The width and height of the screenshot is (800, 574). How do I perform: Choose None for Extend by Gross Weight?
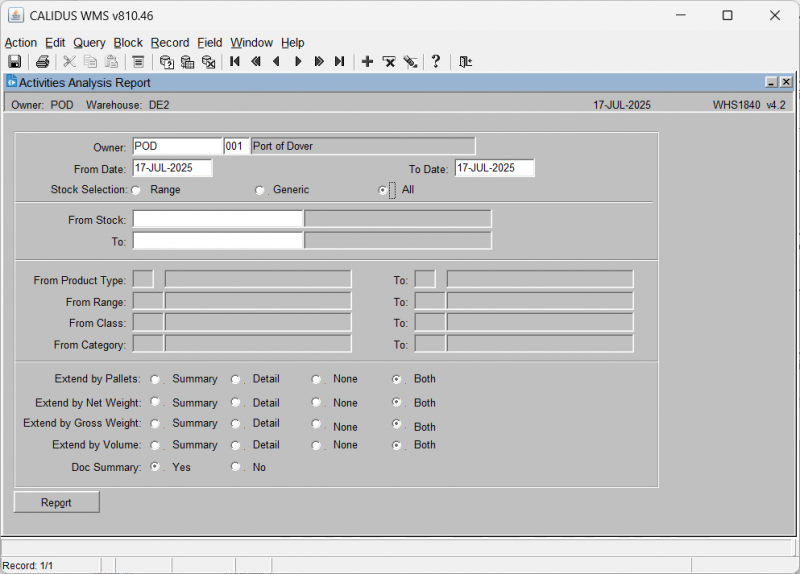pyautogui.click(x=316, y=423)
